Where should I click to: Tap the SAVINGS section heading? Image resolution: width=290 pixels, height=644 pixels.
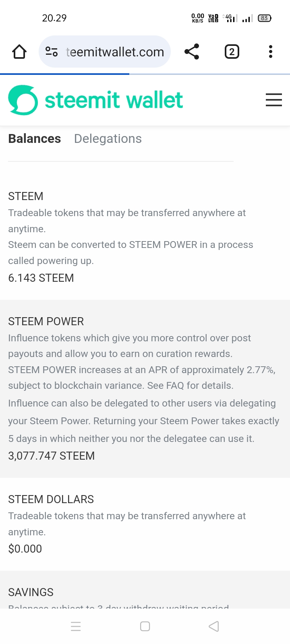point(31,592)
